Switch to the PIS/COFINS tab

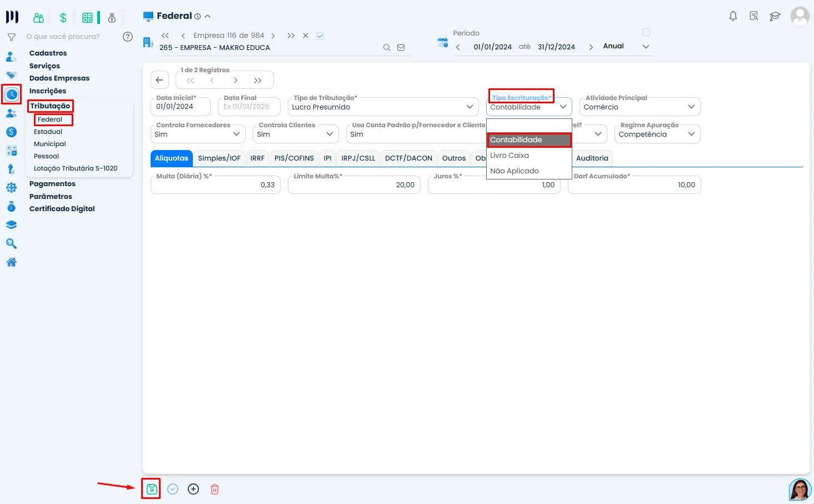coord(294,158)
